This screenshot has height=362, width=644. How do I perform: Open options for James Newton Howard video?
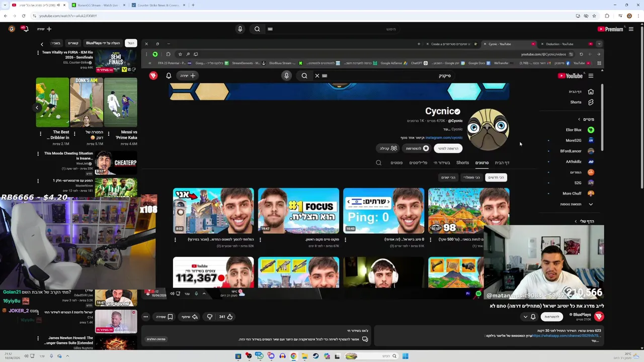(38, 339)
